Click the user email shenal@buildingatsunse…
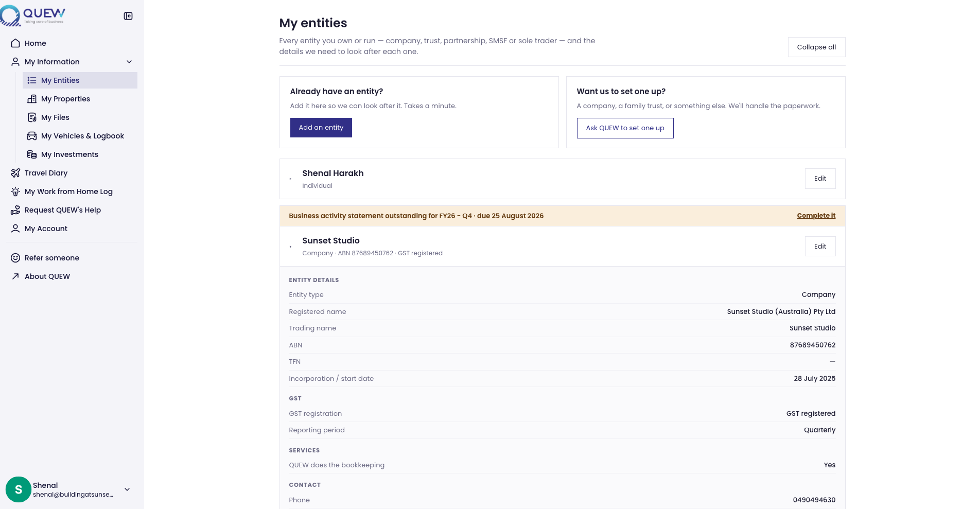This screenshot has width=980, height=509. 73,495
